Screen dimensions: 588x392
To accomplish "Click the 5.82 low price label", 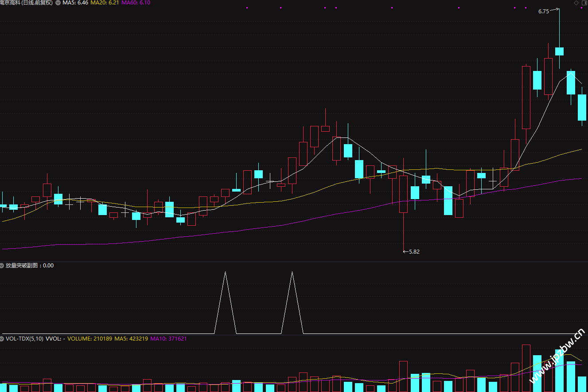I will pyautogui.click(x=414, y=251).
